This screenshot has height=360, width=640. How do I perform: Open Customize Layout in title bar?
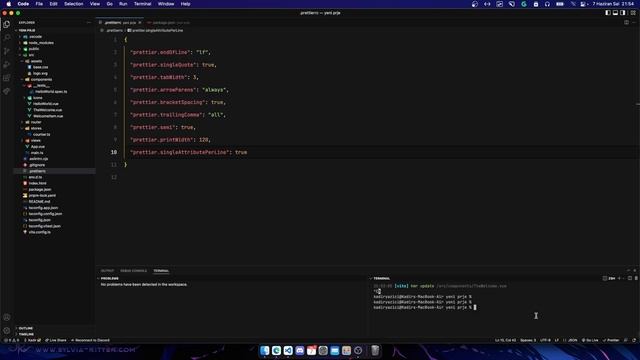tap(633, 13)
